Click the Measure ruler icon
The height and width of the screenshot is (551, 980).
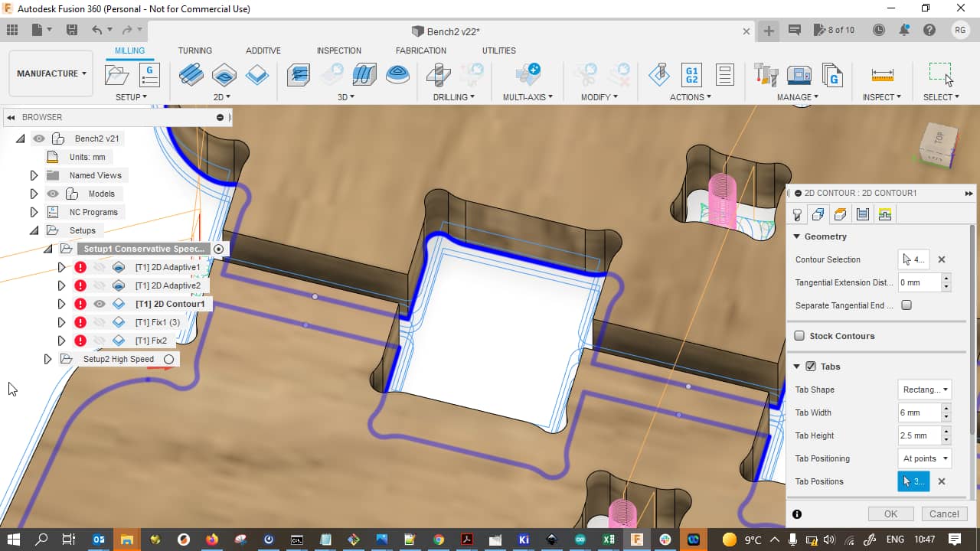(x=882, y=75)
